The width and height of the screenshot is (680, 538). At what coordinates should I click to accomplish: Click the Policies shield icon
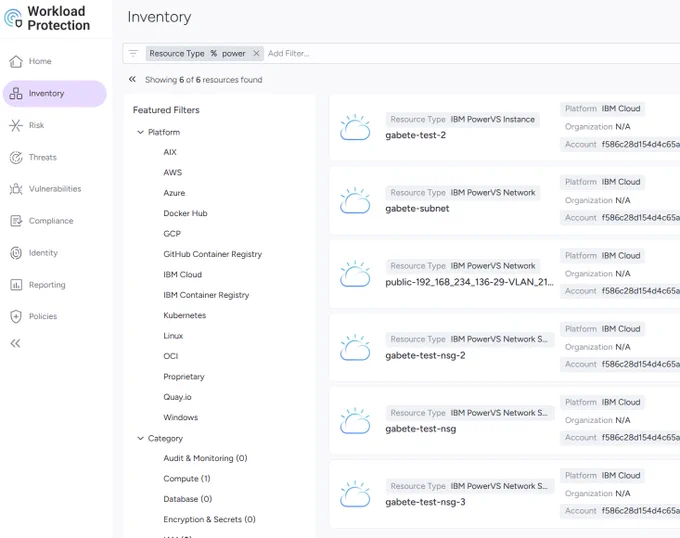point(16,316)
